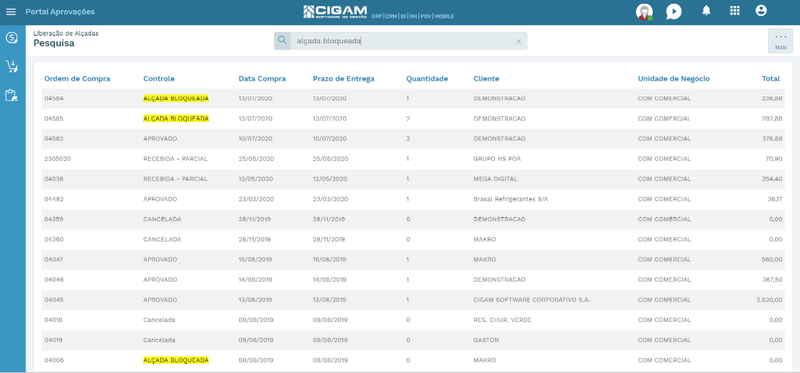Click total value 236,88
The width and height of the screenshot is (800, 373).
click(x=772, y=98)
